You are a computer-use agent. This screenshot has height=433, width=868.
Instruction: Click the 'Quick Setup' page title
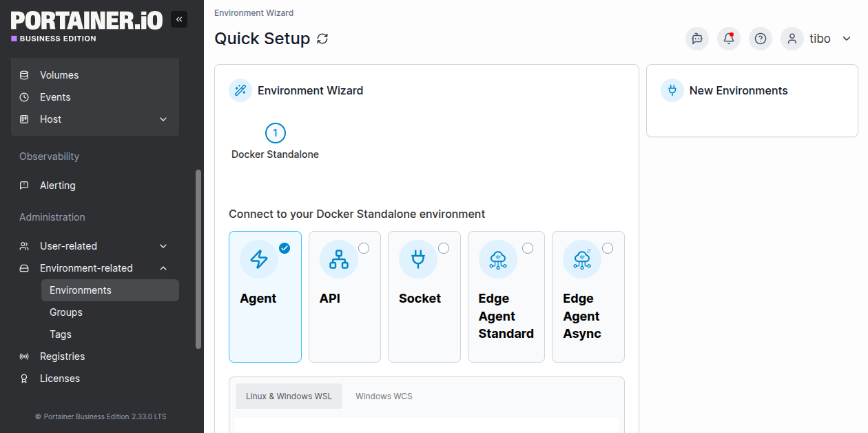pyautogui.click(x=262, y=39)
